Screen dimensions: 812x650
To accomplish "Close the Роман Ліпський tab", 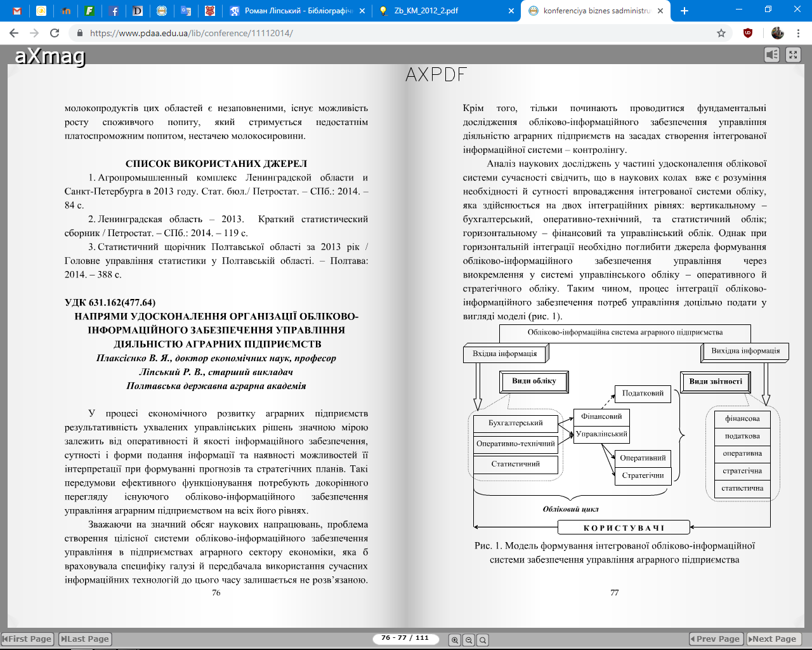I will click(362, 11).
